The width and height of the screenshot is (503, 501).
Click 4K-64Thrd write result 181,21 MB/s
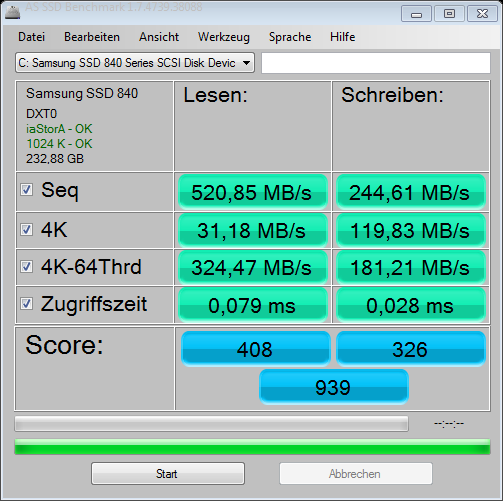411,267
